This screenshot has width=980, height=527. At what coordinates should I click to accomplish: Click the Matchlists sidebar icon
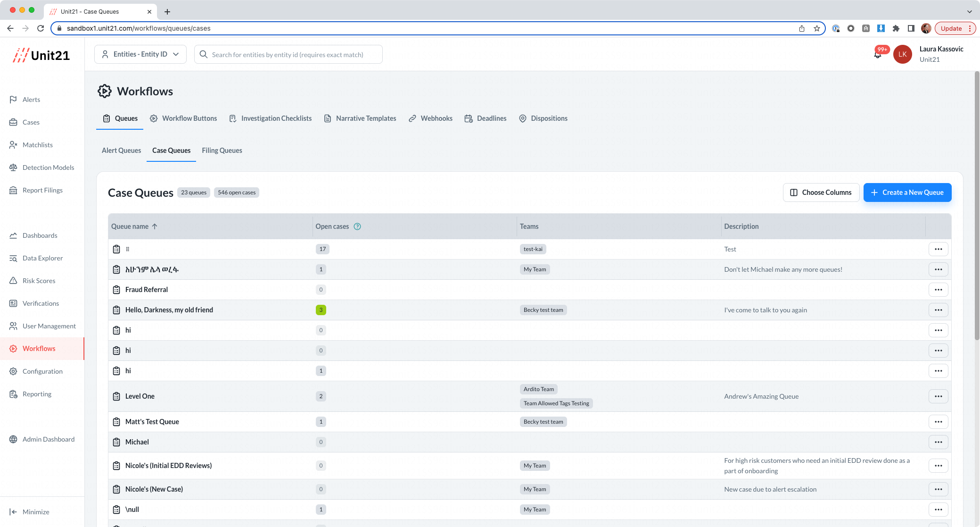click(13, 145)
